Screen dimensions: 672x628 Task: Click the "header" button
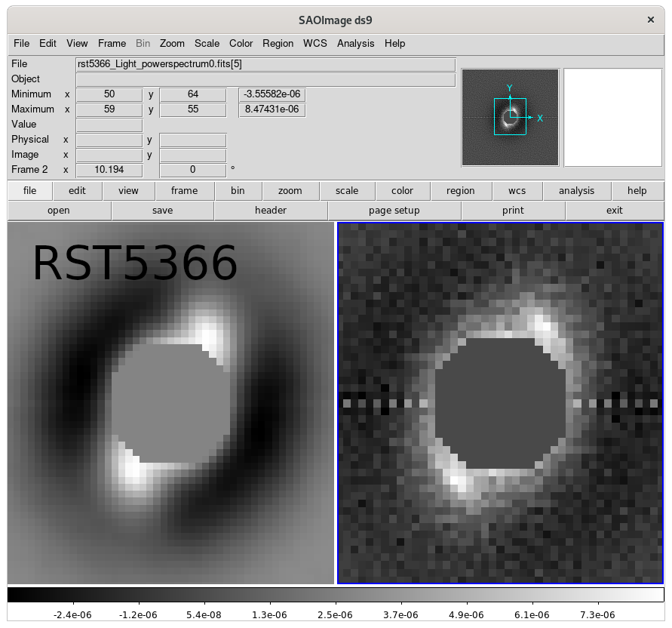tap(270, 210)
